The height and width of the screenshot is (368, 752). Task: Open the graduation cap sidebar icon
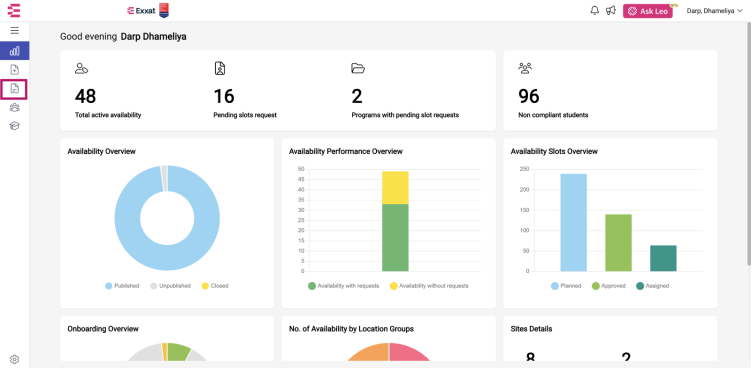click(14, 126)
